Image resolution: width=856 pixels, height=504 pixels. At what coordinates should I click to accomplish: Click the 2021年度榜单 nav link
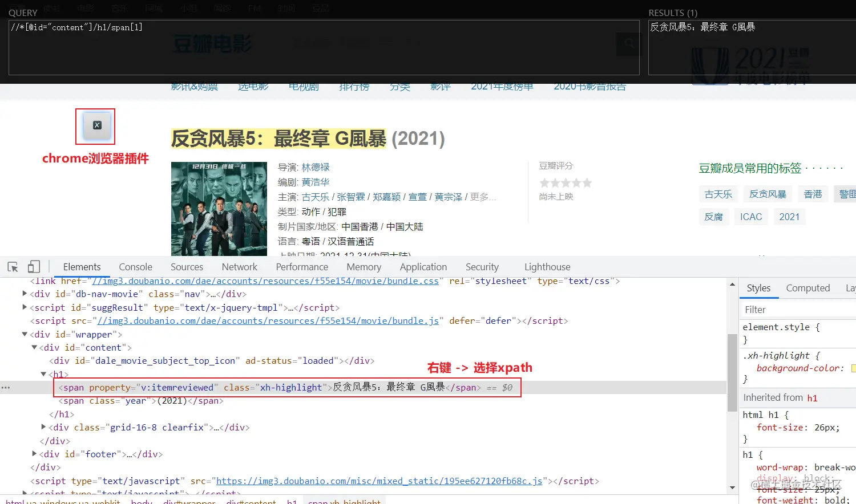502,87
